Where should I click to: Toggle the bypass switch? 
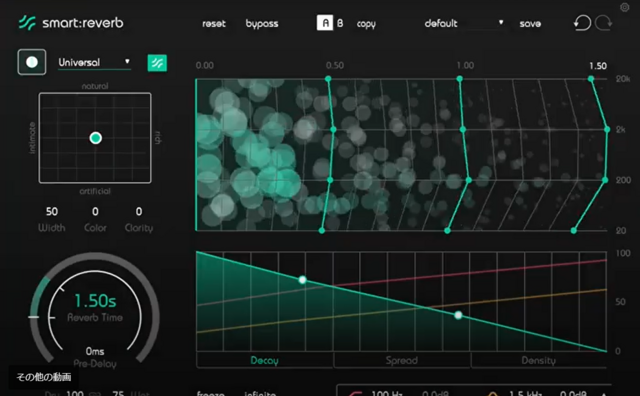tap(262, 24)
